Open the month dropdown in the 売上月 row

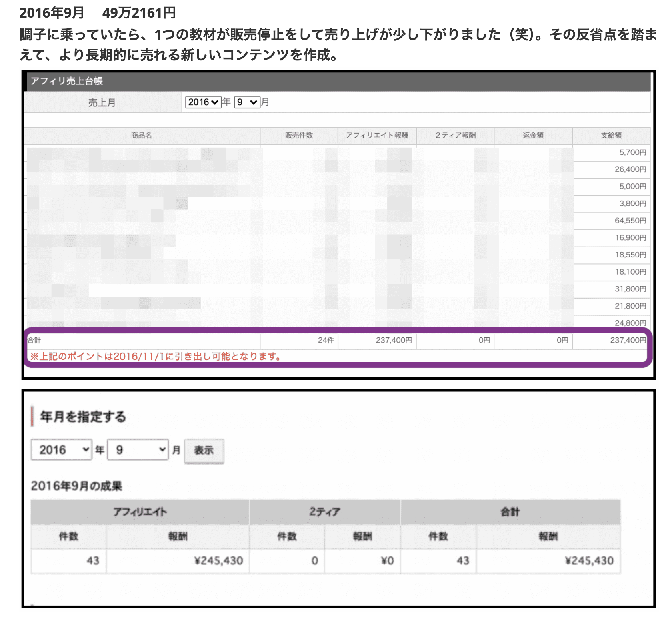pos(247,102)
